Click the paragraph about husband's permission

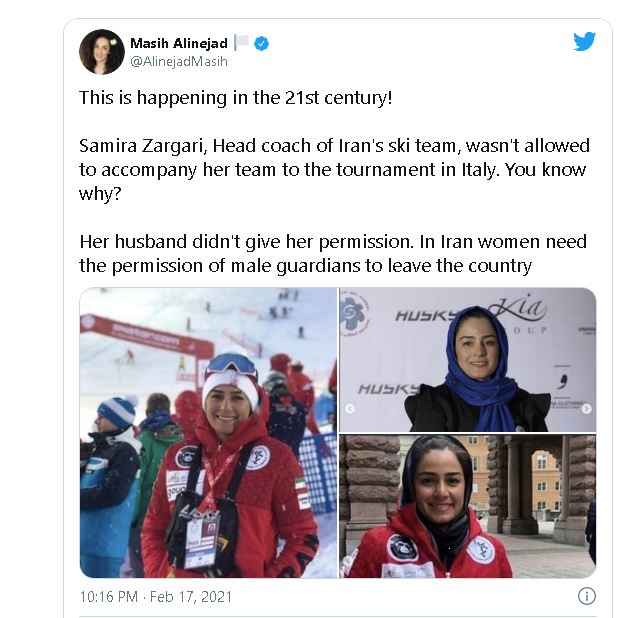tap(333, 254)
